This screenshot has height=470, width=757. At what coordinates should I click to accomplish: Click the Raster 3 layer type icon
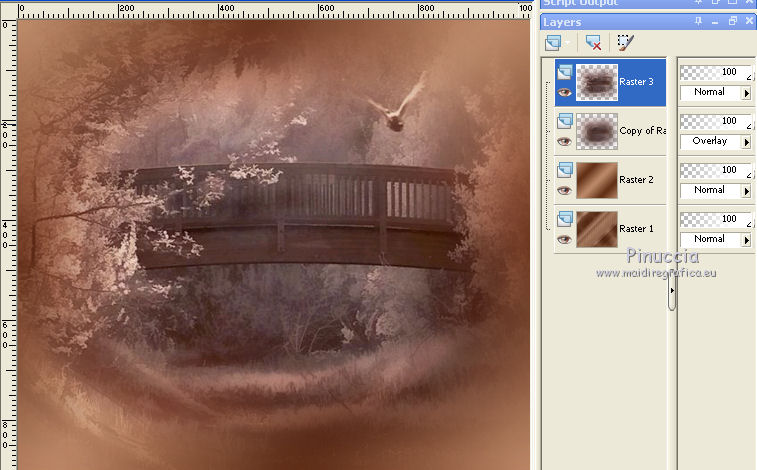(565, 72)
